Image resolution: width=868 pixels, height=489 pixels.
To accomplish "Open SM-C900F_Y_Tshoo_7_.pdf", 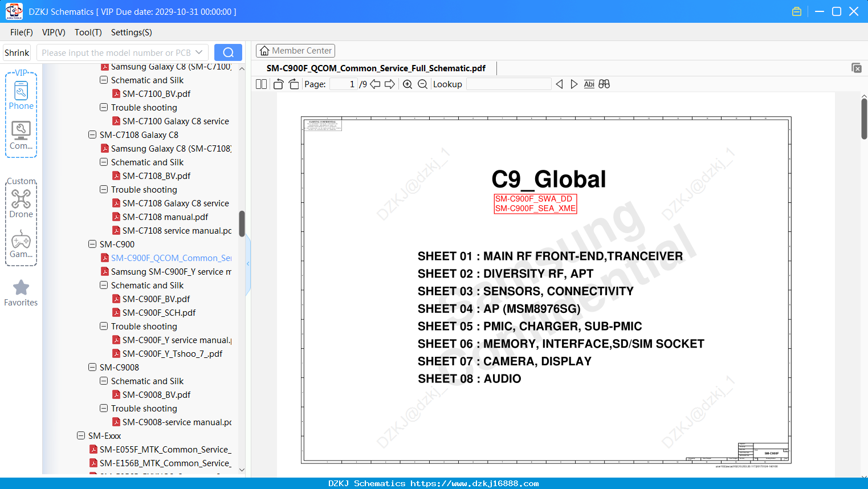I will click(x=172, y=353).
